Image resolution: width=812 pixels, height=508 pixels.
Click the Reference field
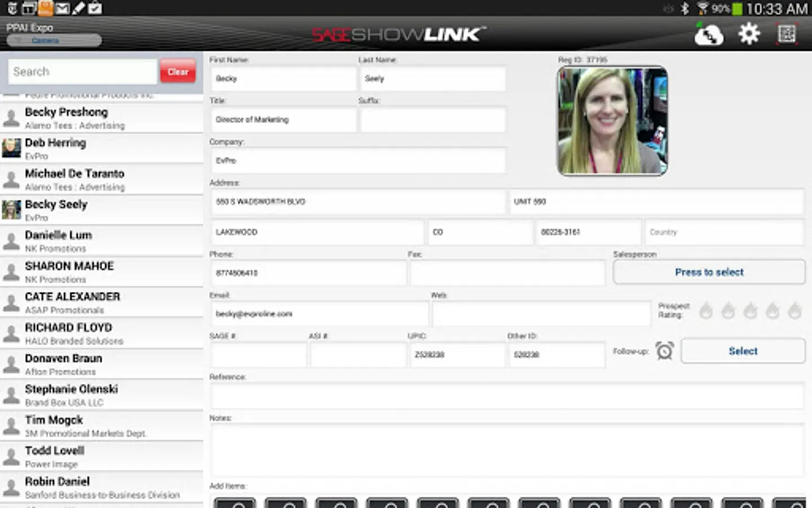[507, 396]
